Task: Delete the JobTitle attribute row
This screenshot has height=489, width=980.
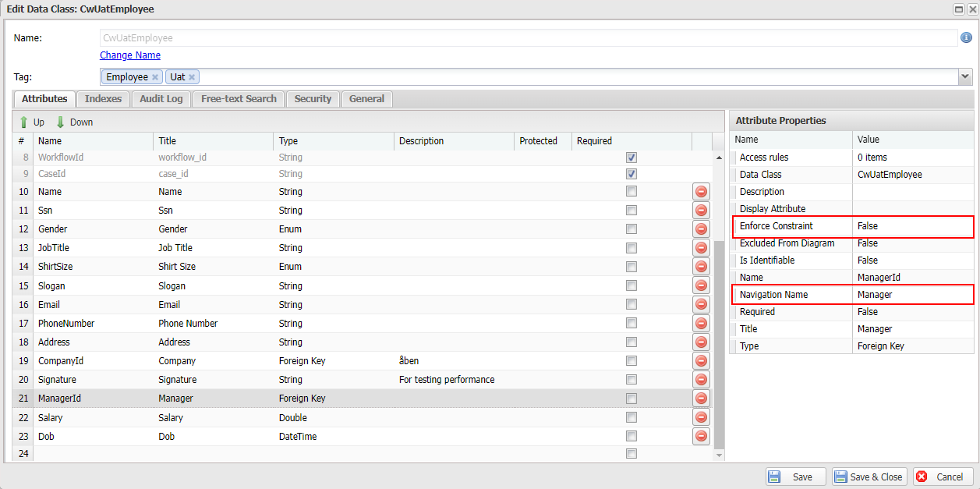Action: [x=701, y=248]
